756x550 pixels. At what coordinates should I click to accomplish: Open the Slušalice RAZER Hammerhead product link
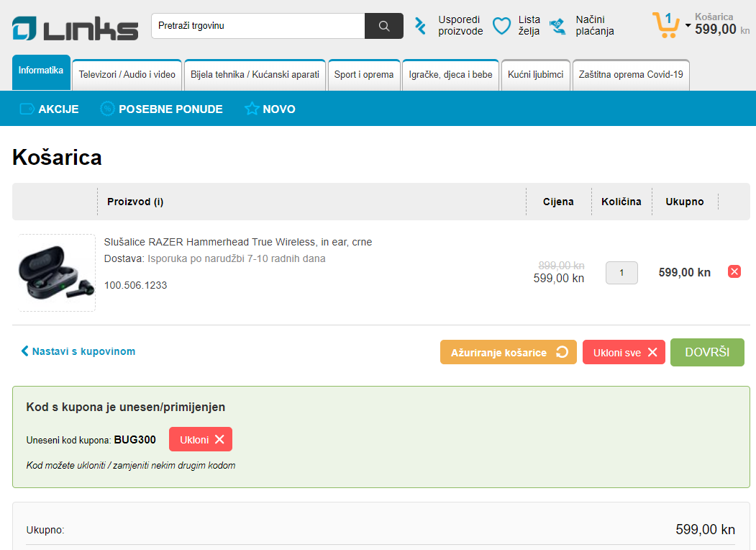click(238, 242)
